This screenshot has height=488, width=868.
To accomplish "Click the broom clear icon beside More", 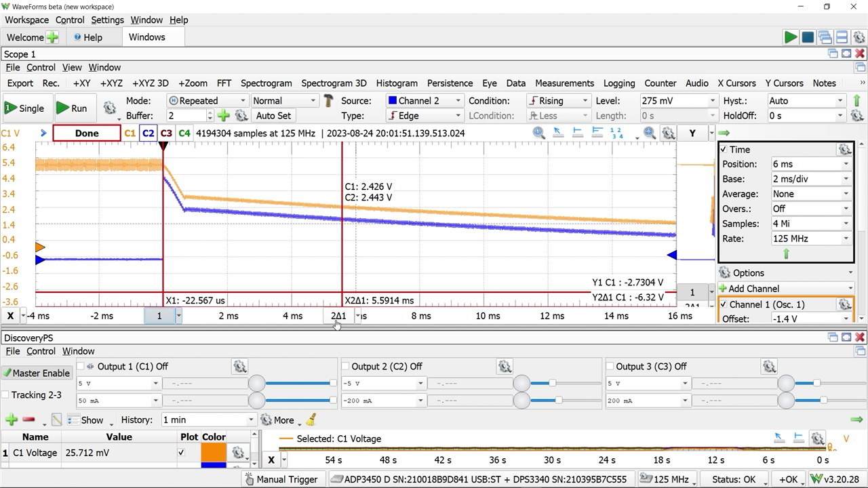I will [x=311, y=420].
